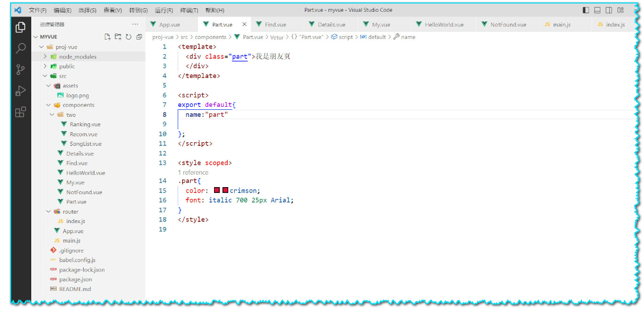644x314 pixels.
Task: Open the Explorer view in activity bar
Action: click(x=20, y=28)
